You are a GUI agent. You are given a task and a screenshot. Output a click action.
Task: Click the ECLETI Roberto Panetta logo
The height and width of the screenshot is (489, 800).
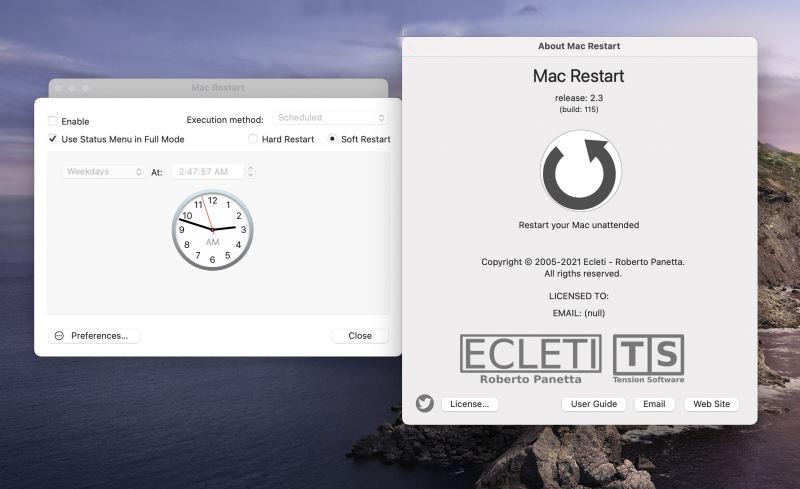click(531, 359)
